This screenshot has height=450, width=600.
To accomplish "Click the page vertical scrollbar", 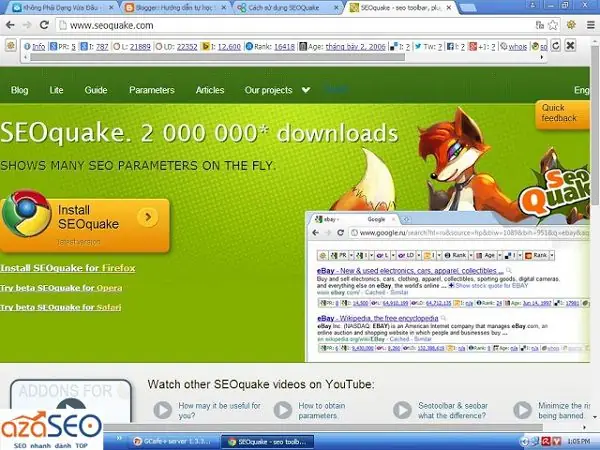I will point(595,126).
